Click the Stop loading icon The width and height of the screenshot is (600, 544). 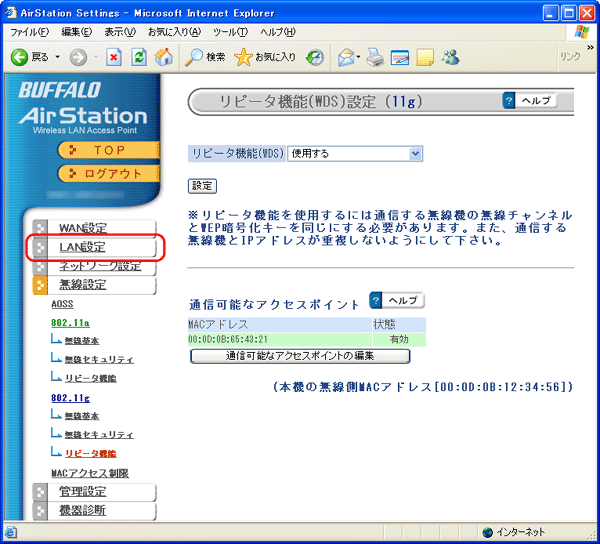(114, 57)
